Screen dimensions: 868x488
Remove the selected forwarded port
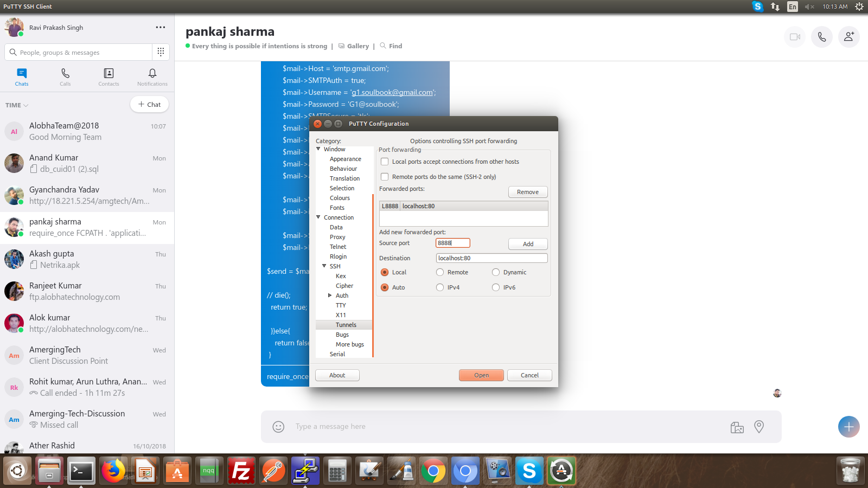[x=528, y=192]
